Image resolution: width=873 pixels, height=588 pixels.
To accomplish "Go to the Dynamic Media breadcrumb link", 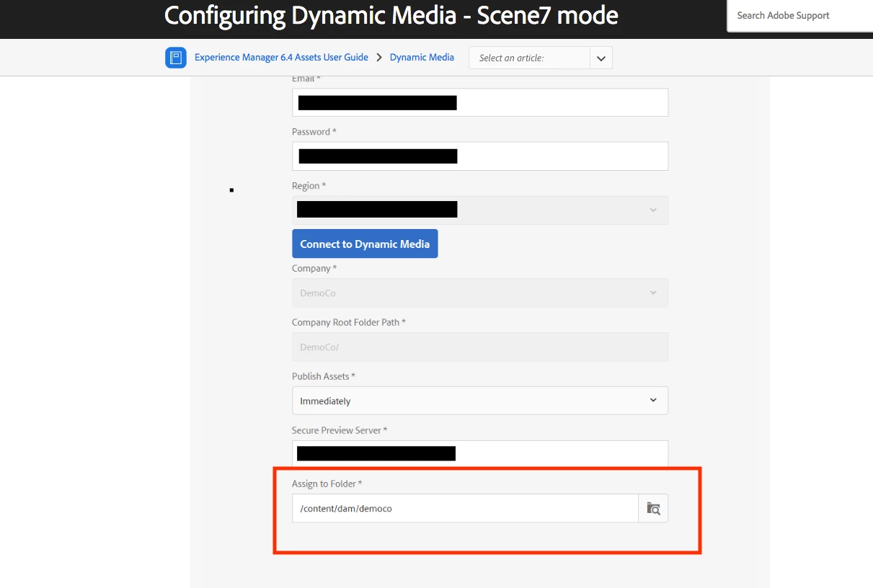I will (422, 58).
